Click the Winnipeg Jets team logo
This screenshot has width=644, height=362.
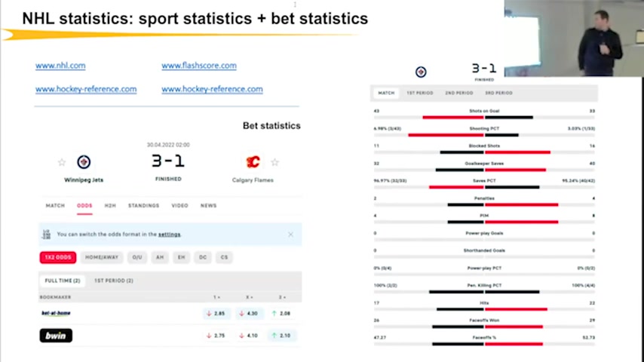(84, 162)
